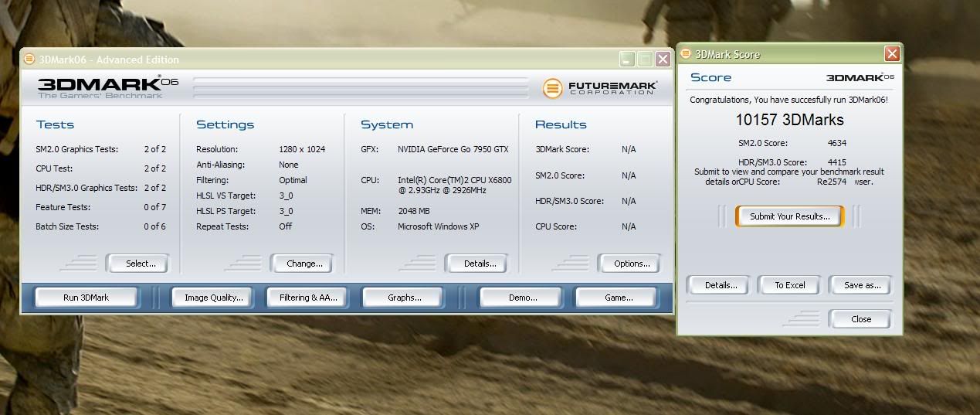The height and width of the screenshot is (415, 980).
Task: Launch the Demo
Action: tap(523, 298)
